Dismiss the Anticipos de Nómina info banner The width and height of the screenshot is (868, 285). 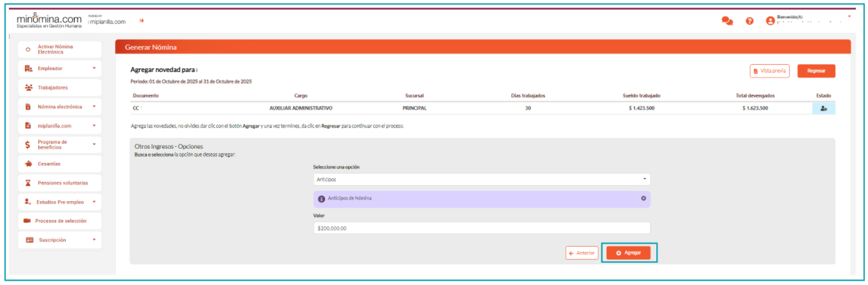643,198
